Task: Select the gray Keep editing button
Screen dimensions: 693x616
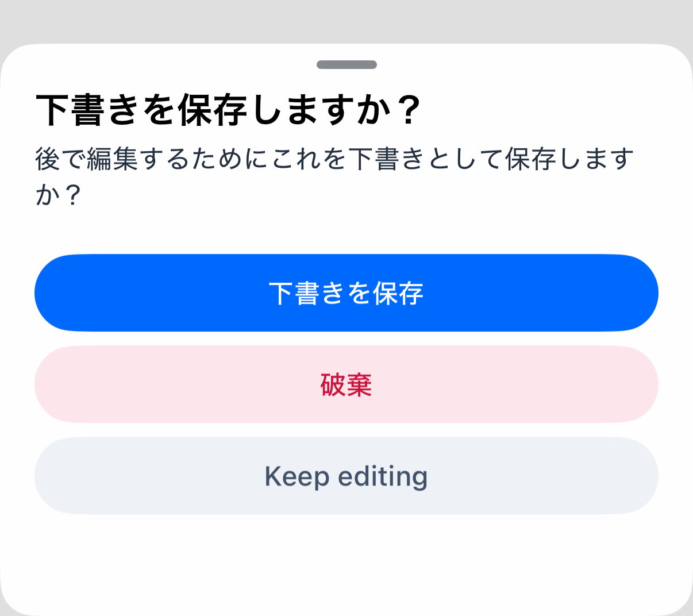Action: click(346, 476)
